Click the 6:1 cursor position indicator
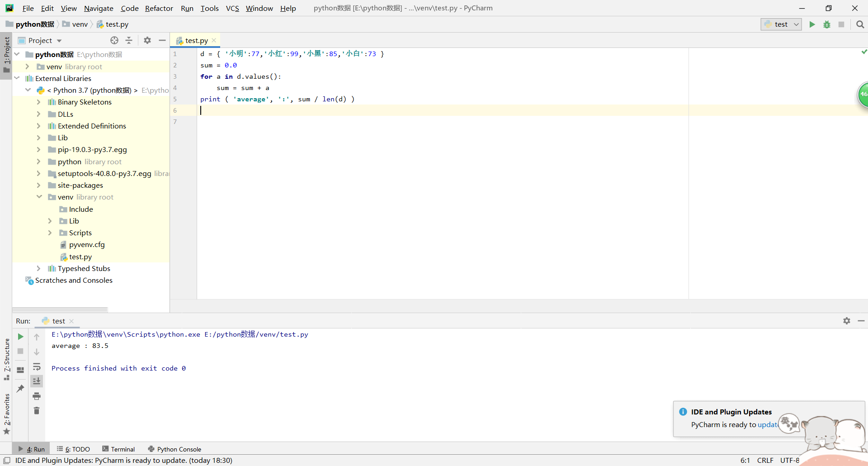 745,461
